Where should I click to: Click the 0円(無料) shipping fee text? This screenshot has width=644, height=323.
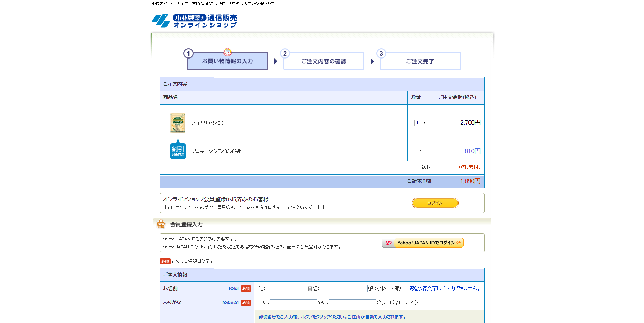(469, 167)
